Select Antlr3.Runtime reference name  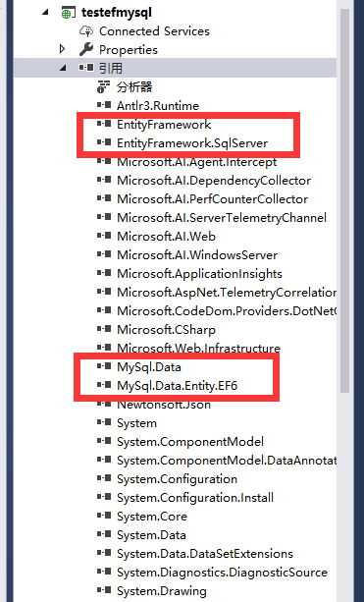[x=158, y=106]
